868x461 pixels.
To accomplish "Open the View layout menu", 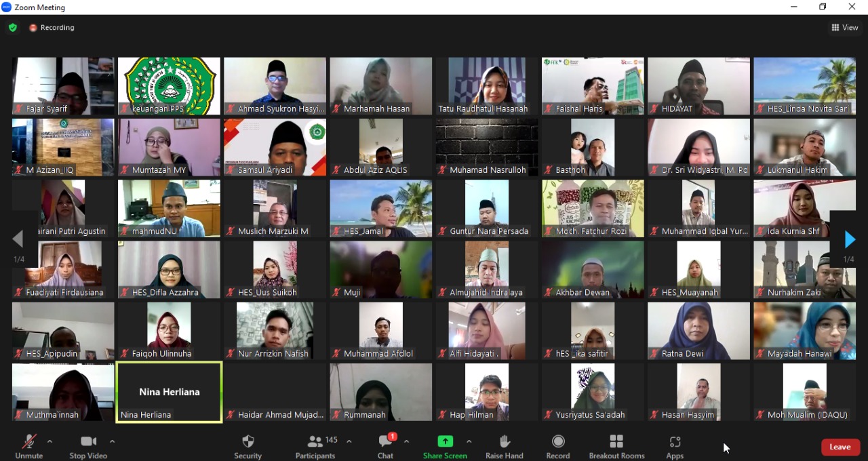I will pyautogui.click(x=845, y=28).
